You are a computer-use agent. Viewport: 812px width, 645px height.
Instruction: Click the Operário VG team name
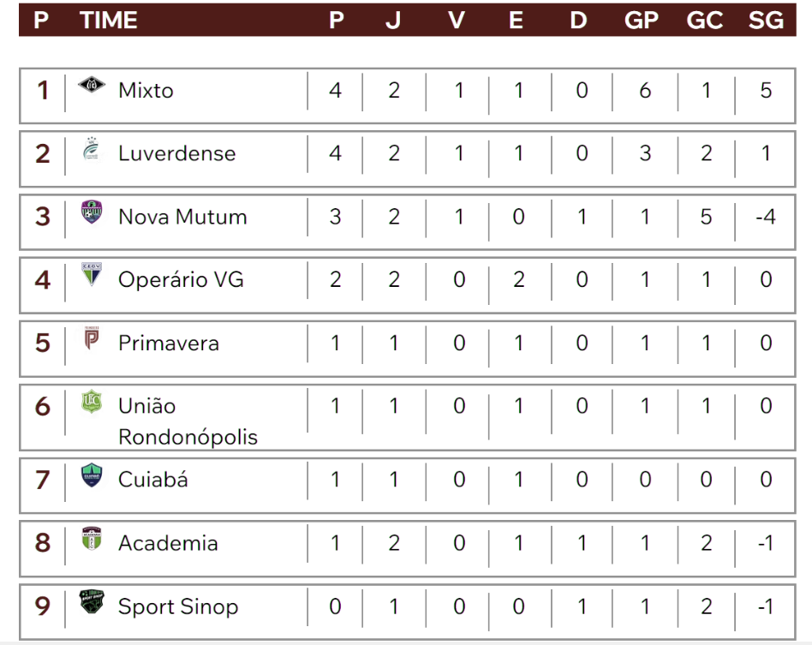click(181, 280)
